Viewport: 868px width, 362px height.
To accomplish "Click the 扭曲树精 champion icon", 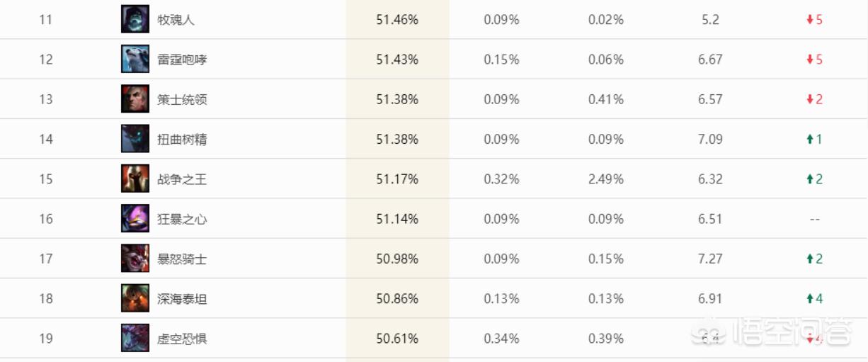I will pyautogui.click(x=135, y=139).
